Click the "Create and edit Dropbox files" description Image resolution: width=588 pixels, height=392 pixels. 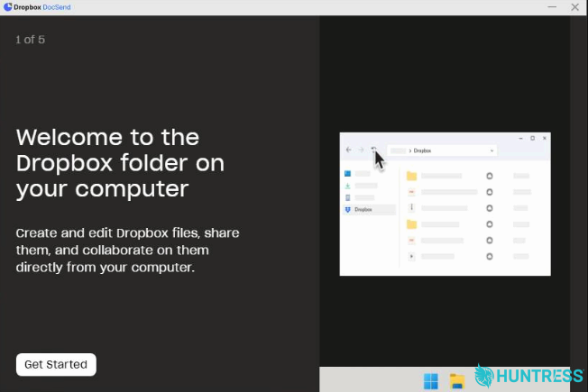(127, 250)
